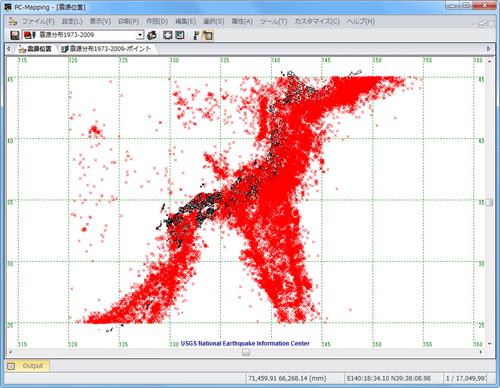This screenshot has height=388, width=500.
Task: Click the camera-shaped icon beside the layer dropdown
Action: [x=152, y=35]
